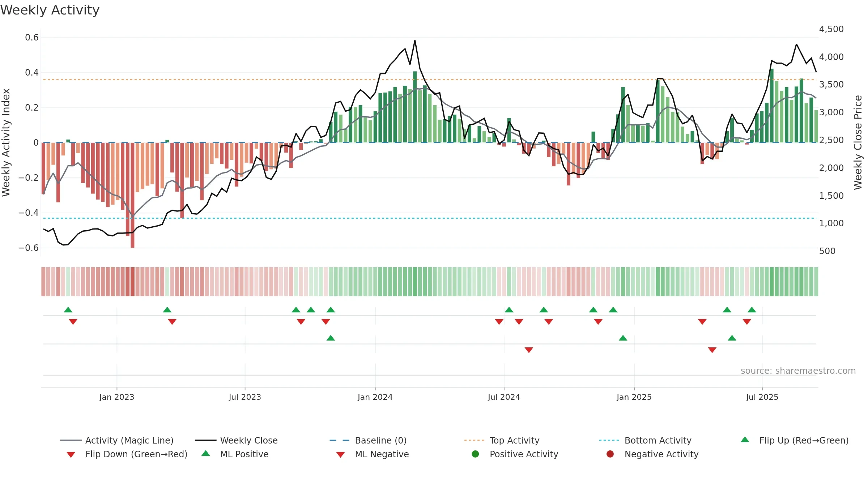Image resolution: width=868 pixels, height=488 pixels.
Task: Click the 'Jul 2023' x-axis label
Action: click(x=245, y=397)
